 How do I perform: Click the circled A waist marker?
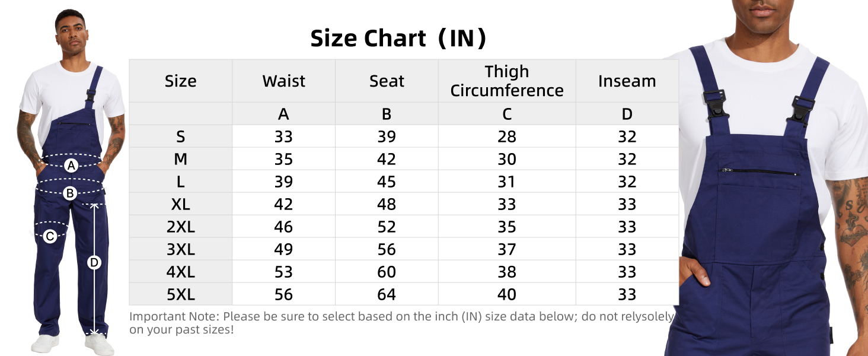pyautogui.click(x=71, y=166)
